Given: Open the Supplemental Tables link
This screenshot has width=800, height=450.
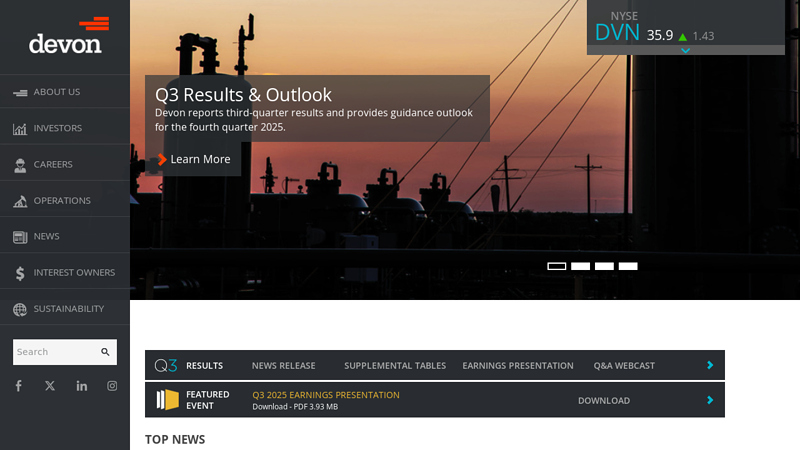Looking at the screenshot, I should pyautogui.click(x=395, y=366).
